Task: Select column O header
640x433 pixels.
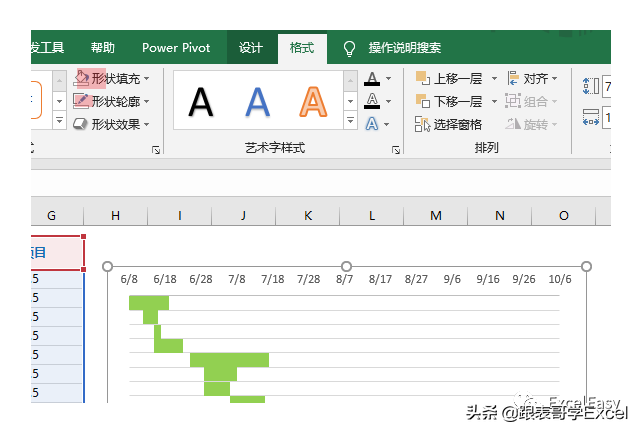Action: 564,215
